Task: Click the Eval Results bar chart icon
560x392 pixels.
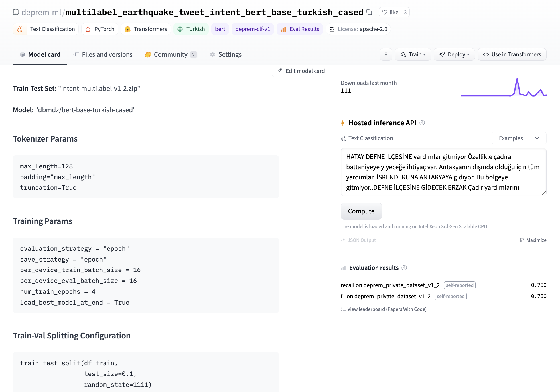Action: [x=283, y=29]
